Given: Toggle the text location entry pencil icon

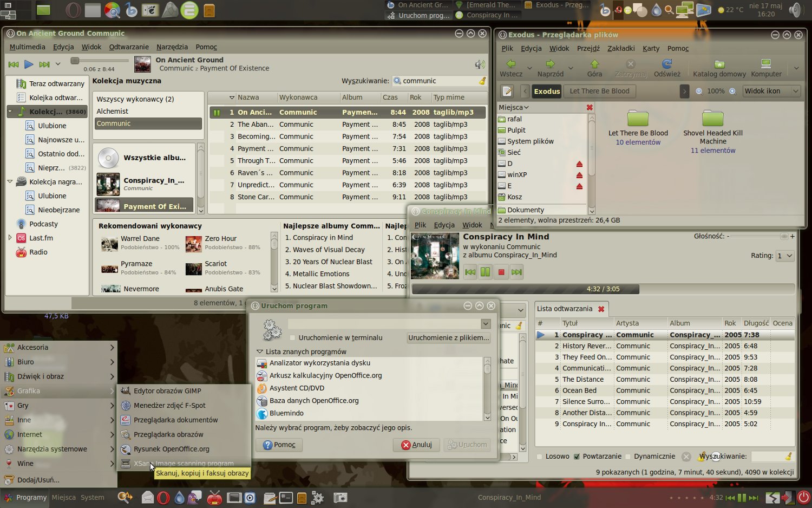Looking at the screenshot, I should coord(507,91).
